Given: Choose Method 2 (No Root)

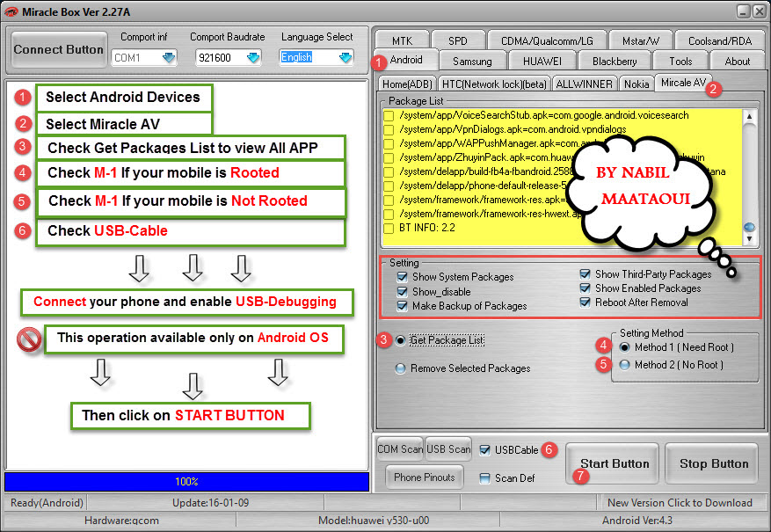Looking at the screenshot, I should (624, 365).
